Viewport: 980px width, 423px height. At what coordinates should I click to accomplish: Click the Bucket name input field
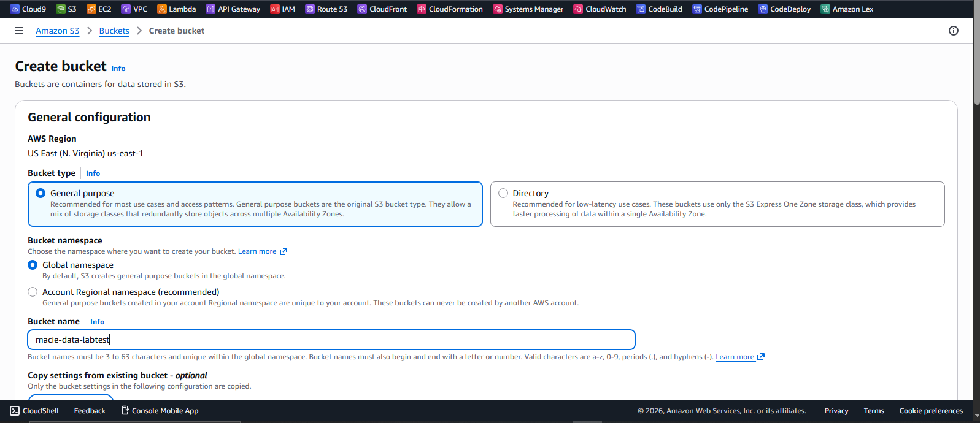(x=331, y=340)
